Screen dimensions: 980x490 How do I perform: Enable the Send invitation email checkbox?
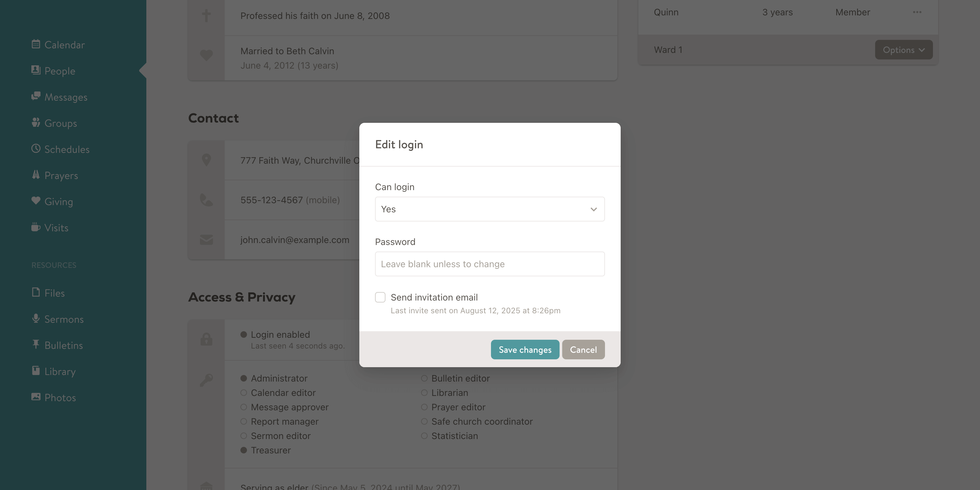[x=380, y=297]
